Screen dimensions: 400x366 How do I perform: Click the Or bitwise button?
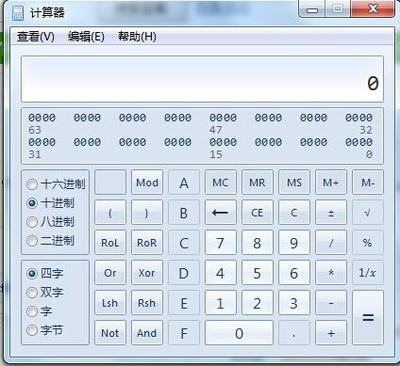click(110, 273)
